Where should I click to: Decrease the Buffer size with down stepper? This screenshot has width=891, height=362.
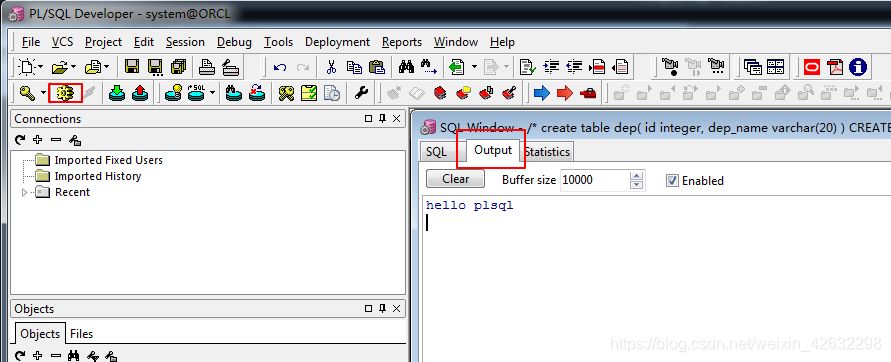tap(637, 185)
